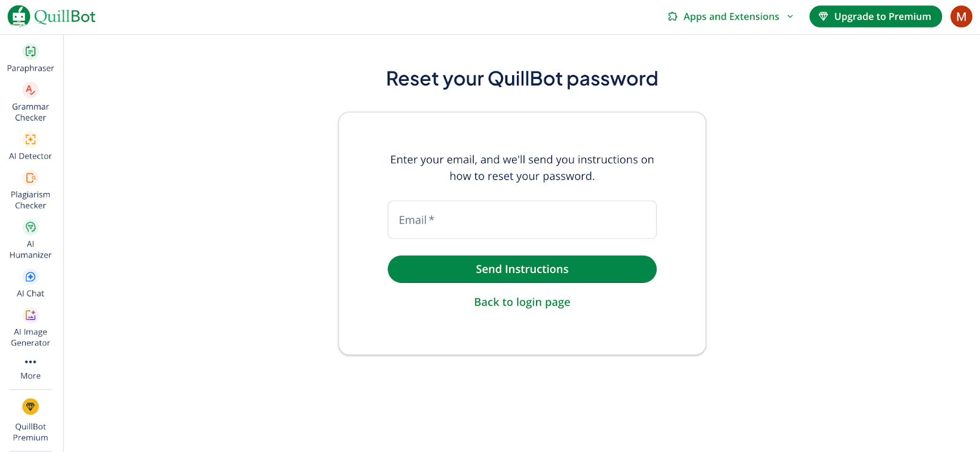Click the QuillBot robot logo icon
This screenshot has height=452, width=980.
click(x=18, y=17)
